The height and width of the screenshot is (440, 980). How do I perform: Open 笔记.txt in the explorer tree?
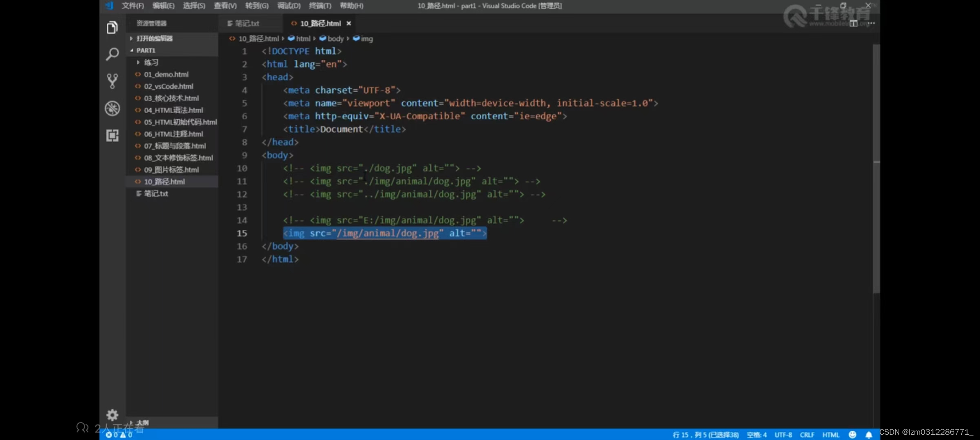point(172,194)
